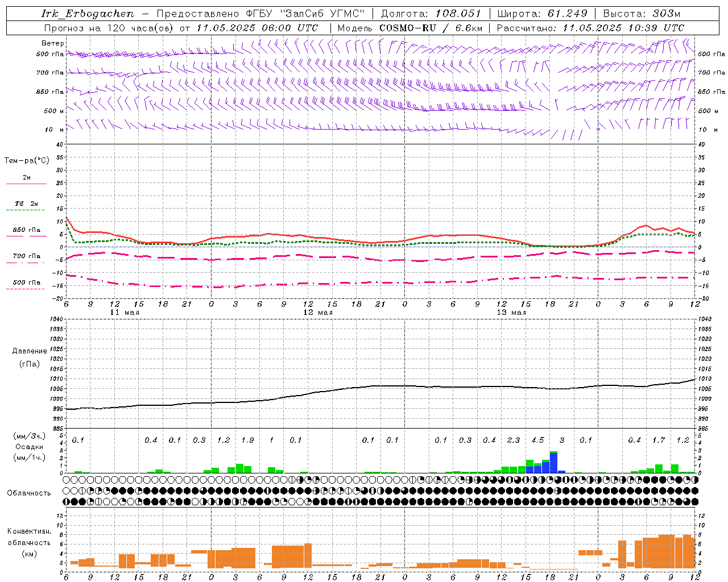The image size is (728, 582).
Task: Click the green dashed 'Td 2м' legend sample
Action: pos(25,210)
